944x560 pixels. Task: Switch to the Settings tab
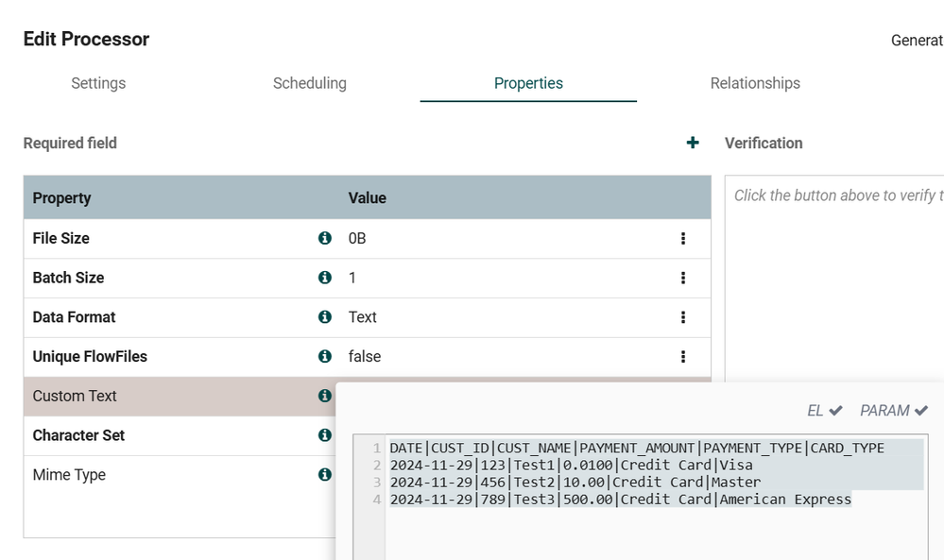(x=98, y=83)
